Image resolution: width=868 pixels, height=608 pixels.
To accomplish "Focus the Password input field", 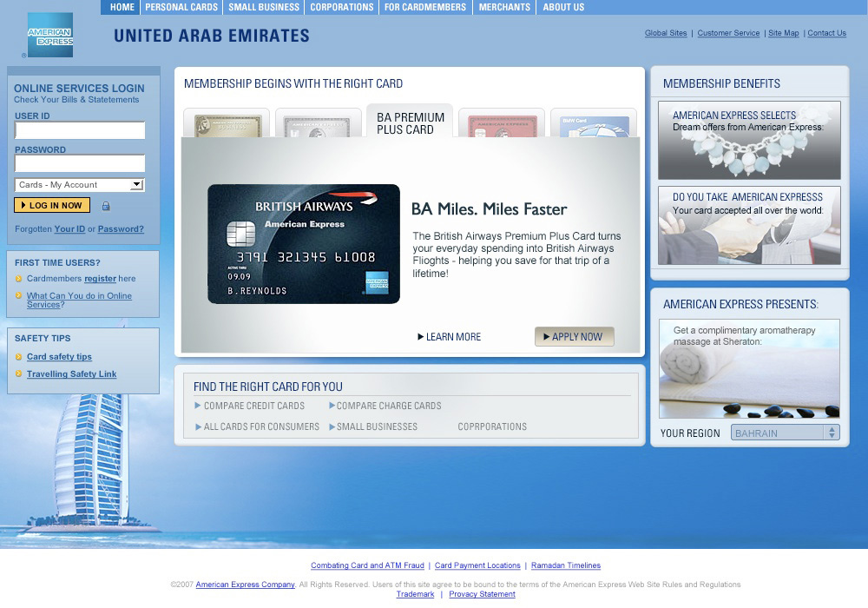I will coord(80,163).
